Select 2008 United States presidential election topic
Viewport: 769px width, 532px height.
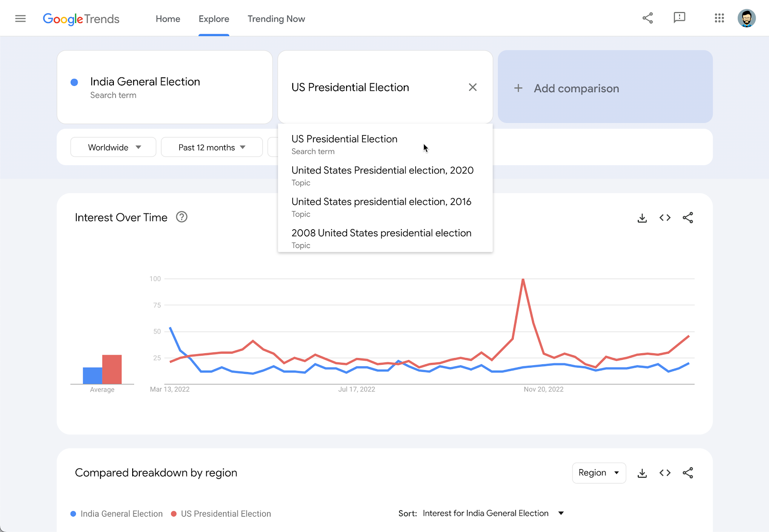[x=385, y=238]
